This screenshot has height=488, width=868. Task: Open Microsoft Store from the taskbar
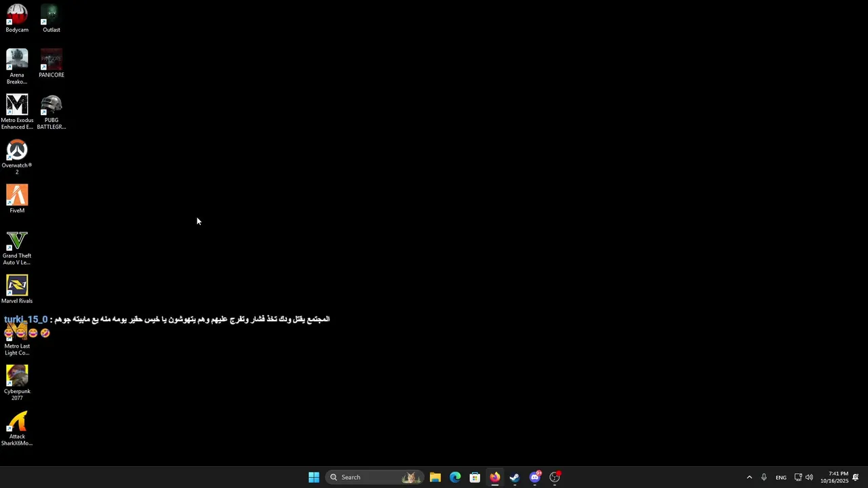(475, 477)
